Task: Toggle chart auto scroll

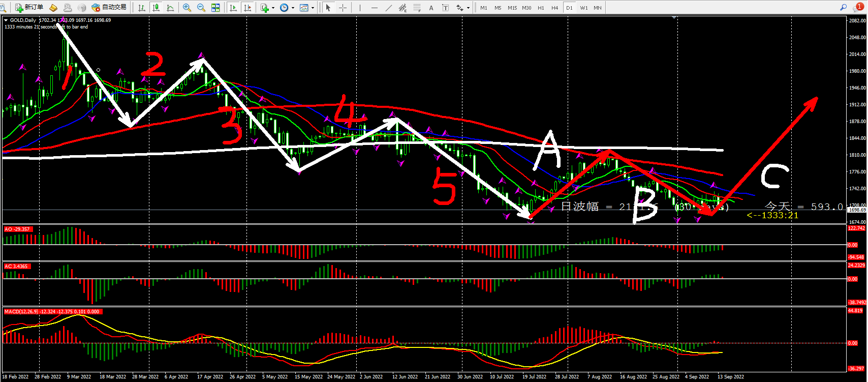Action: click(233, 8)
